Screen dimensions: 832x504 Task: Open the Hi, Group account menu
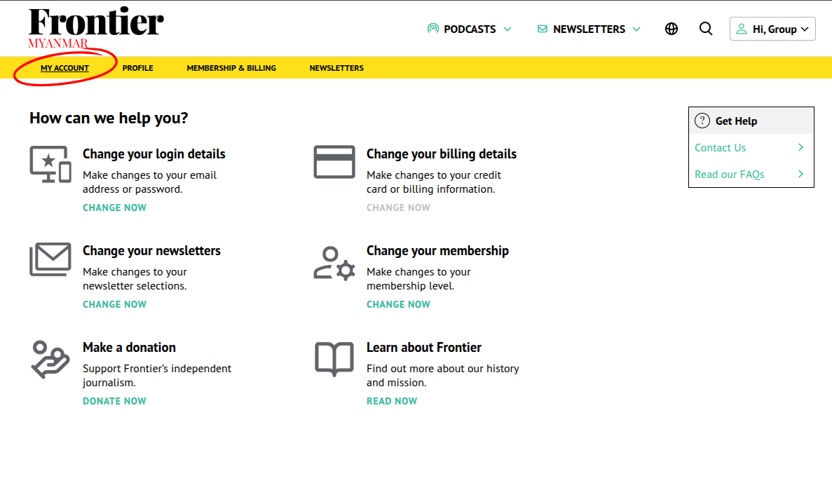click(772, 29)
